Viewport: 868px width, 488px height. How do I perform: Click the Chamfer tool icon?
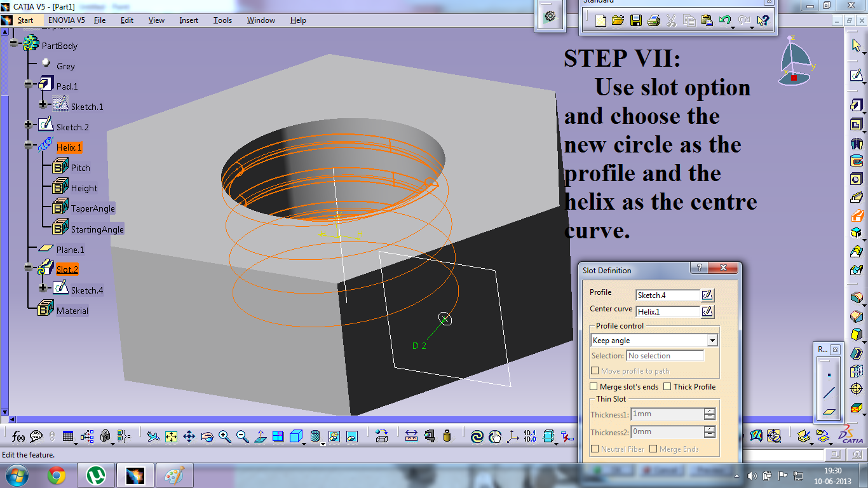click(856, 315)
